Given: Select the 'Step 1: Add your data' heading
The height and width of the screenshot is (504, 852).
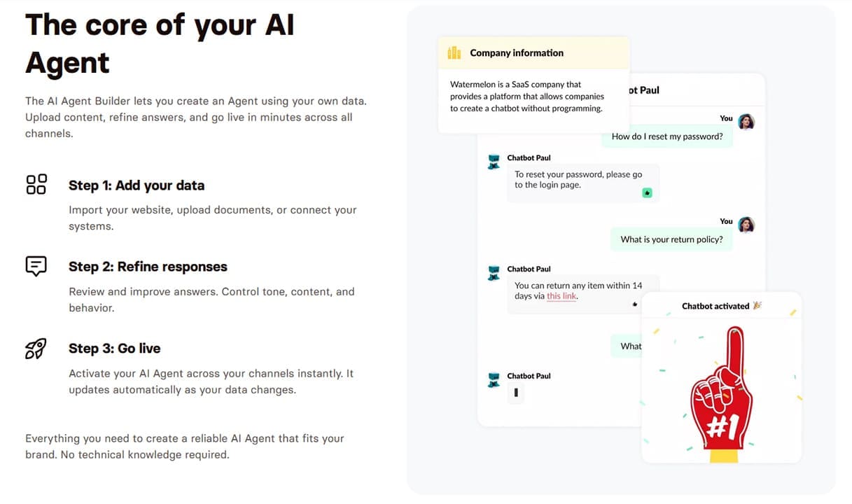Looking at the screenshot, I should 137,185.
